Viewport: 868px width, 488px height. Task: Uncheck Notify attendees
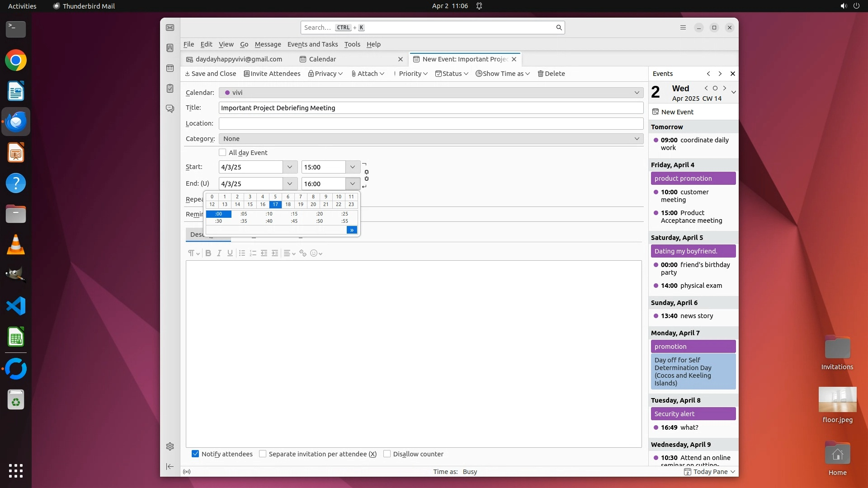[x=195, y=454]
